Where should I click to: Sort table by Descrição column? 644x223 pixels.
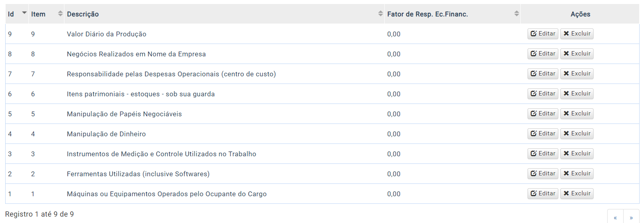pyautogui.click(x=224, y=14)
